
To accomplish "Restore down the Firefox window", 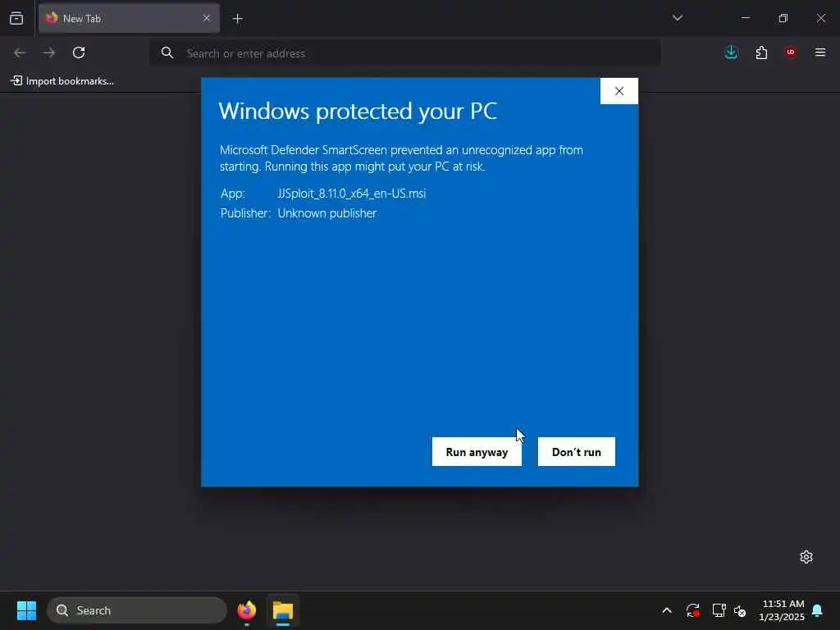I will coord(783,18).
